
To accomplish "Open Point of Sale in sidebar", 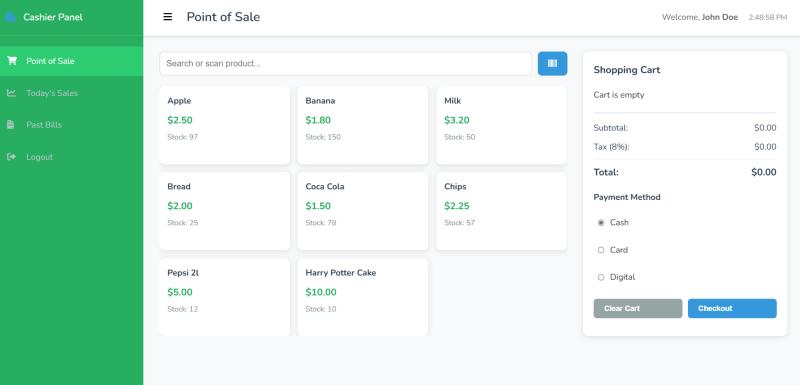I will click(71, 61).
